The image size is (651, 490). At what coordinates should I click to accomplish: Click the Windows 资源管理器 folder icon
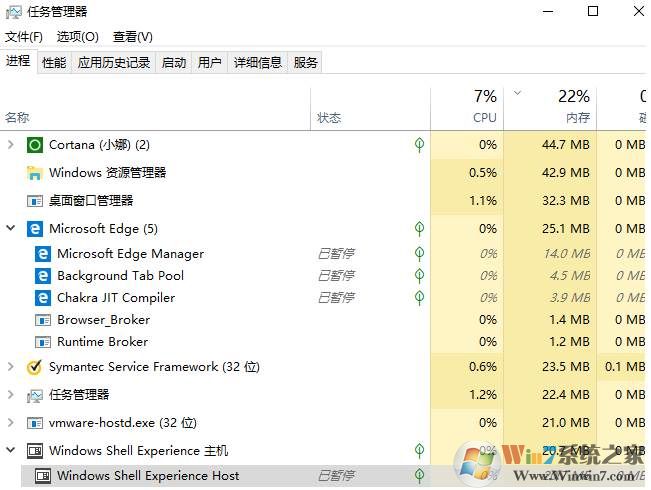(x=35, y=173)
